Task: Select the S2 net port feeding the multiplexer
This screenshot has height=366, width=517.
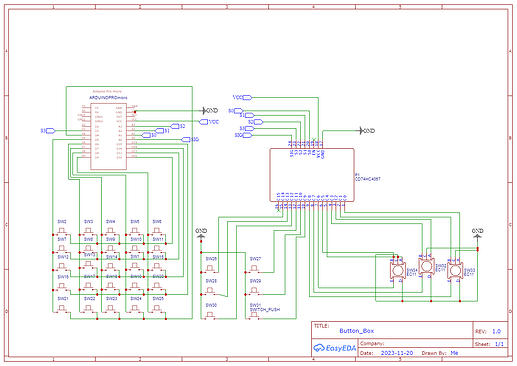Action: coord(256,122)
